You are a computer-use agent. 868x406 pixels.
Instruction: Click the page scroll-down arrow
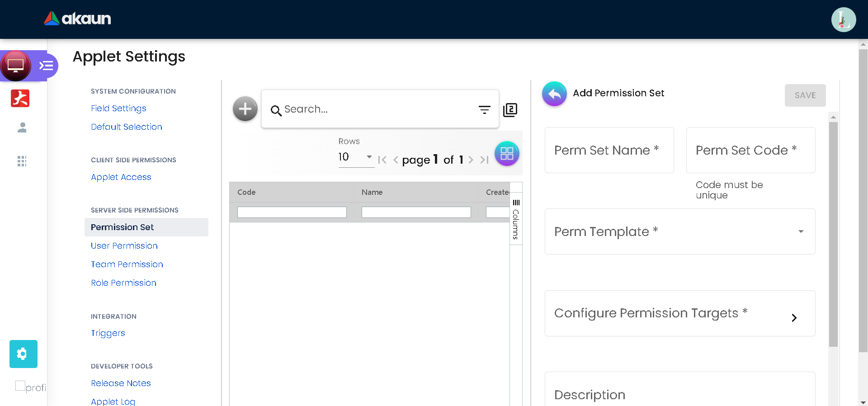[863, 402]
